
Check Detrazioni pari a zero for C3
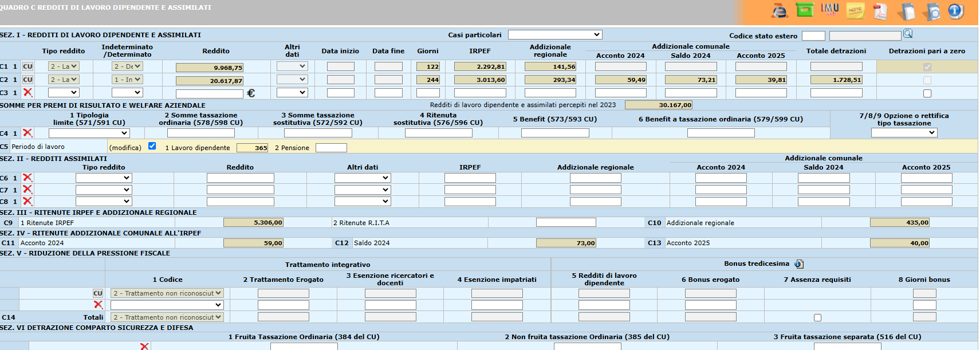[927, 93]
